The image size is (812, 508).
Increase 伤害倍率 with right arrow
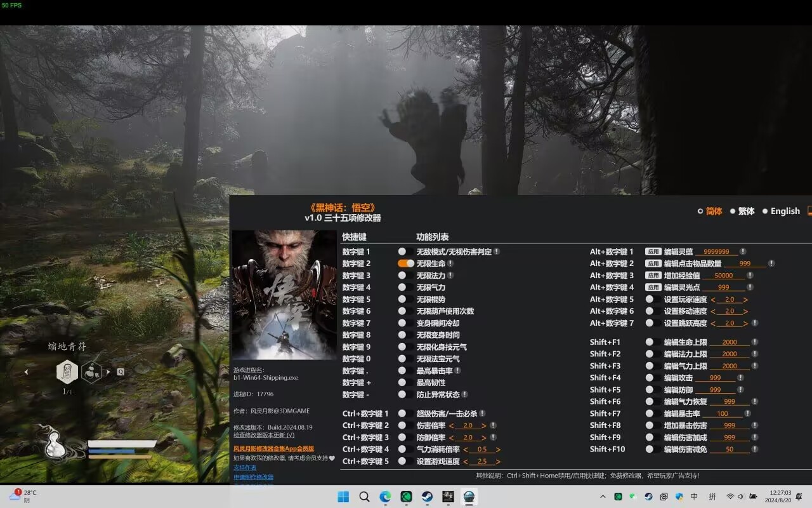click(x=484, y=425)
